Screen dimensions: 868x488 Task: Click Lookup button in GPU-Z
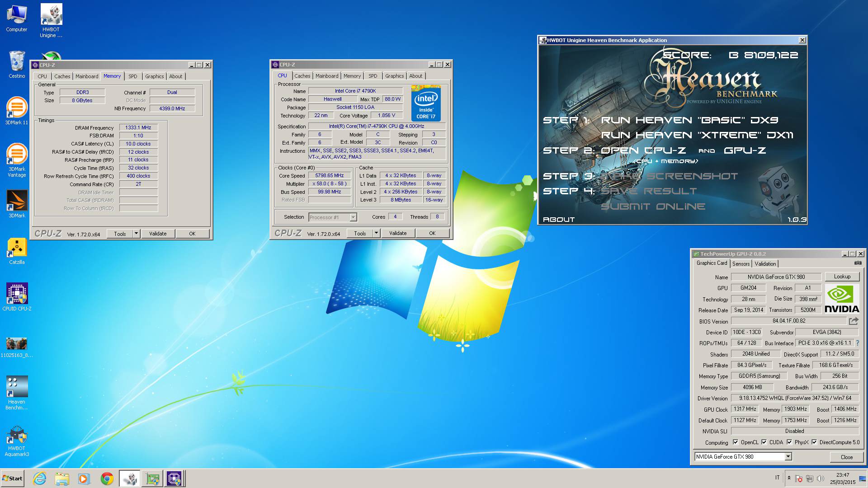pos(842,277)
